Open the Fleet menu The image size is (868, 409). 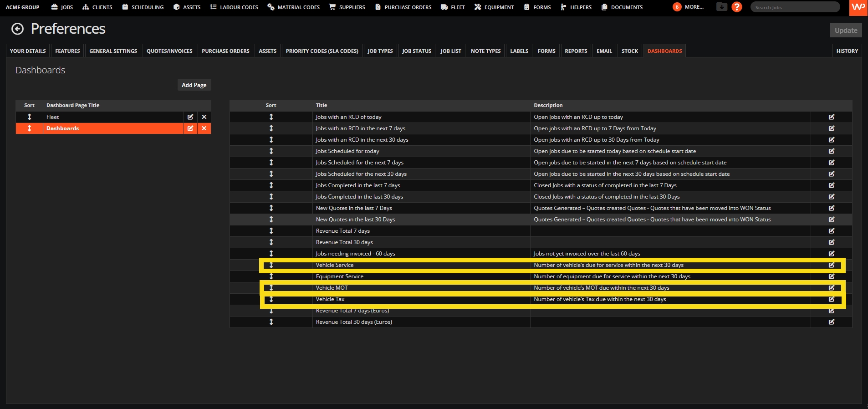(x=453, y=7)
